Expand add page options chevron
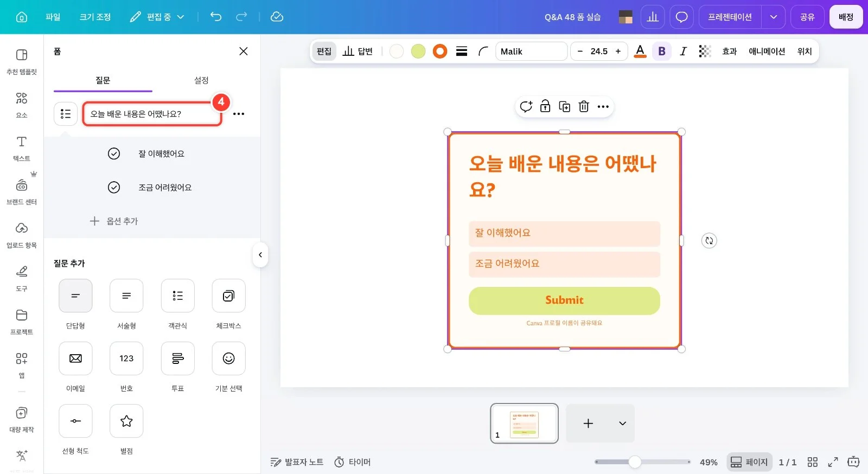This screenshot has height=474, width=868. pos(622,423)
